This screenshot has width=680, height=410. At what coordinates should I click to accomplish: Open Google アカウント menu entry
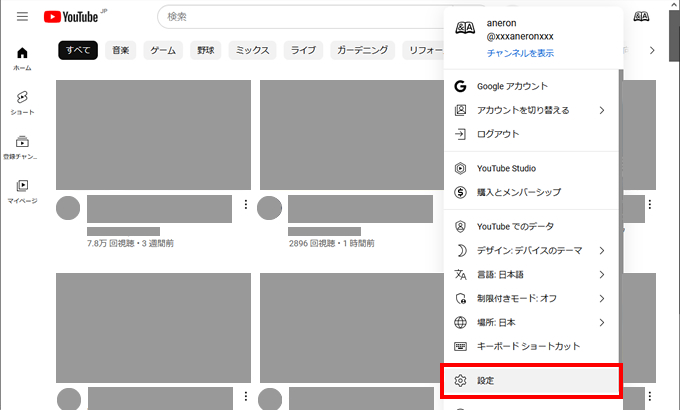tap(532, 86)
